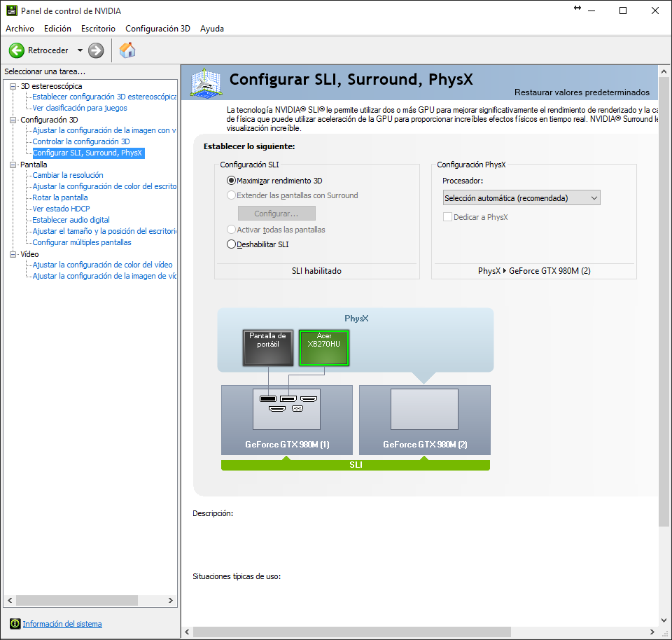Open Establecer configuración 3D estereoscópica task
The image size is (672, 640).
104,97
